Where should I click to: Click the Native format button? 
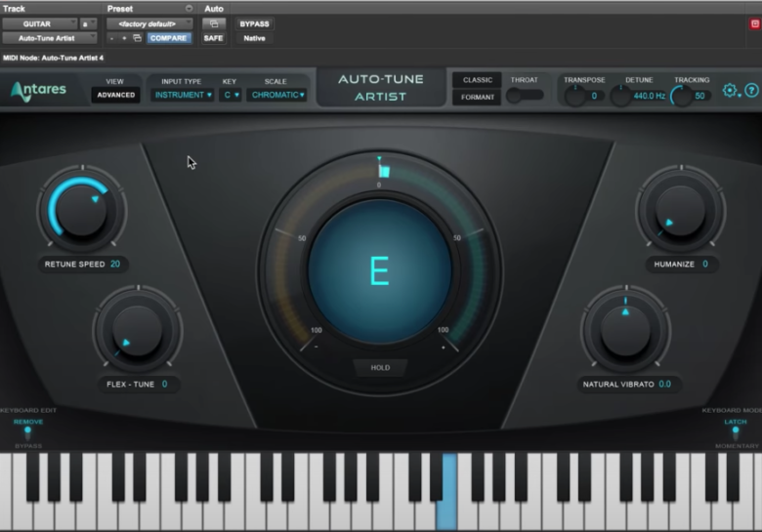coord(254,38)
